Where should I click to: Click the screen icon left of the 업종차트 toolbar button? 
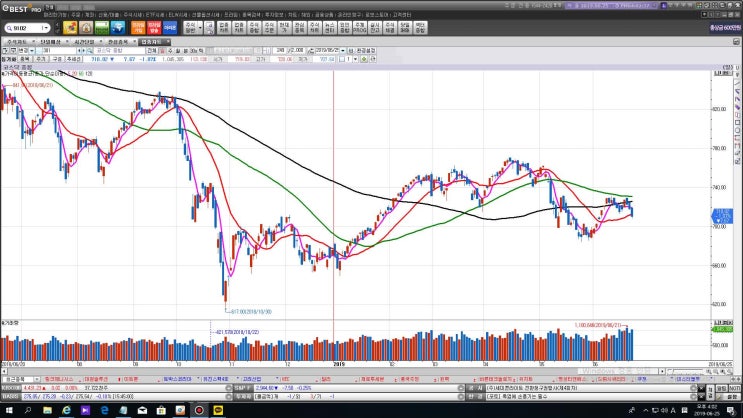click(x=209, y=27)
